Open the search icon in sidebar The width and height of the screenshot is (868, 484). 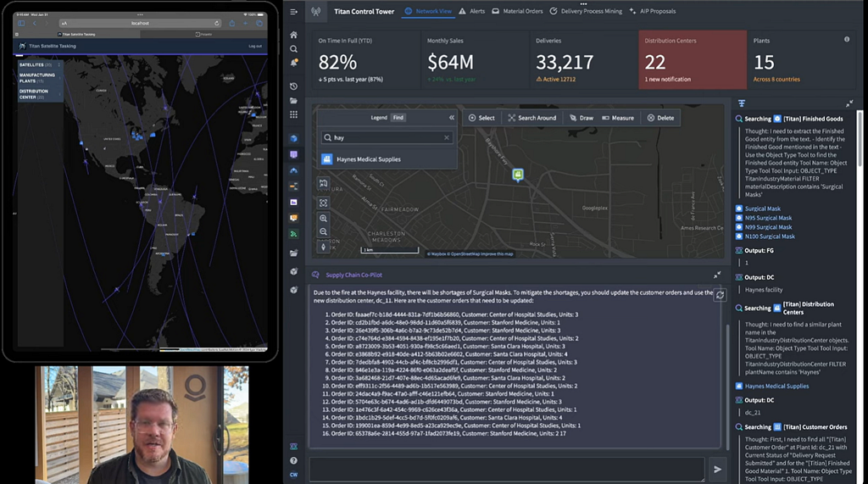(293, 49)
